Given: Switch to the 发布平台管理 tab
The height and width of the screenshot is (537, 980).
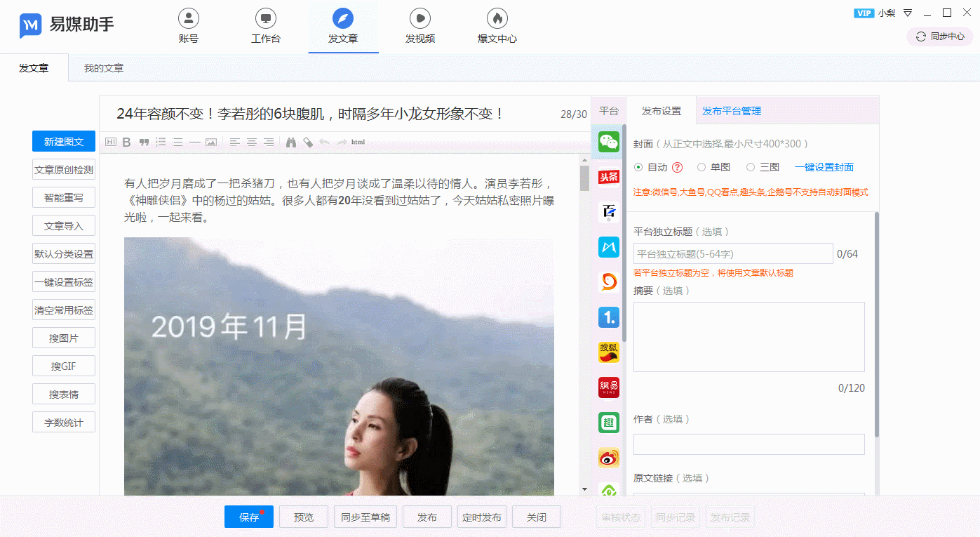Looking at the screenshot, I should click(x=732, y=111).
